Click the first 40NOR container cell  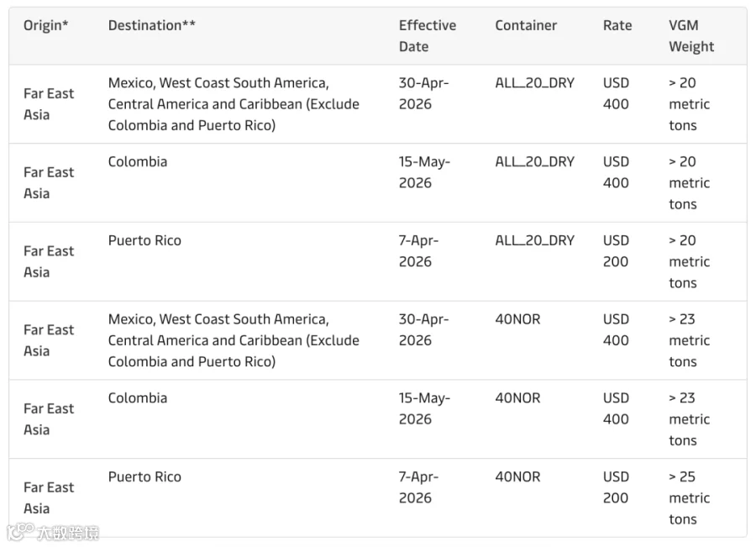pos(517,319)
